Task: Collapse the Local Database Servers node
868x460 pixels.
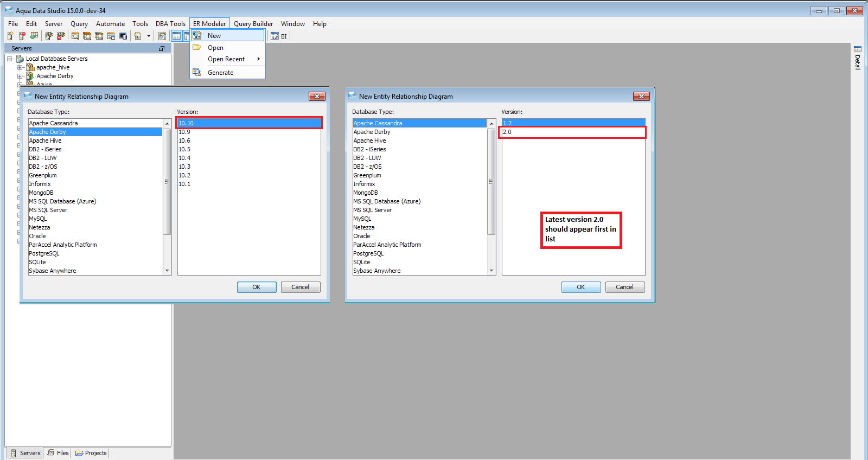Action: (10, 59)
